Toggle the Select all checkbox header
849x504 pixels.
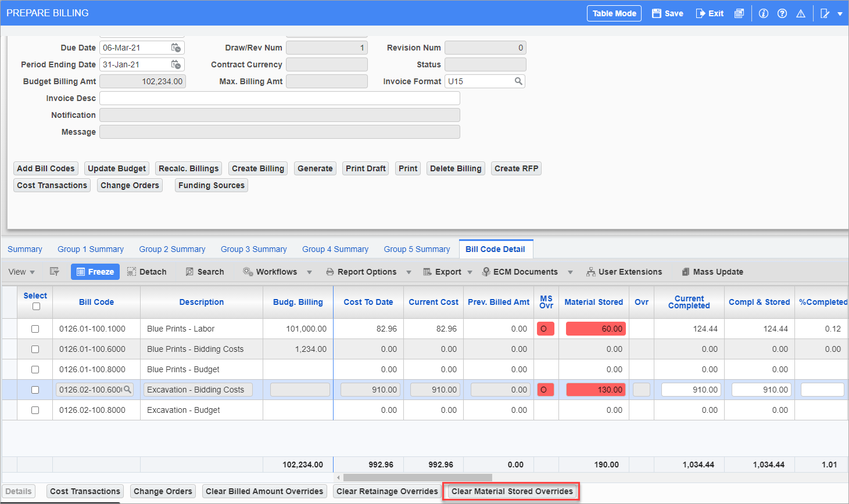pos(35,307)
